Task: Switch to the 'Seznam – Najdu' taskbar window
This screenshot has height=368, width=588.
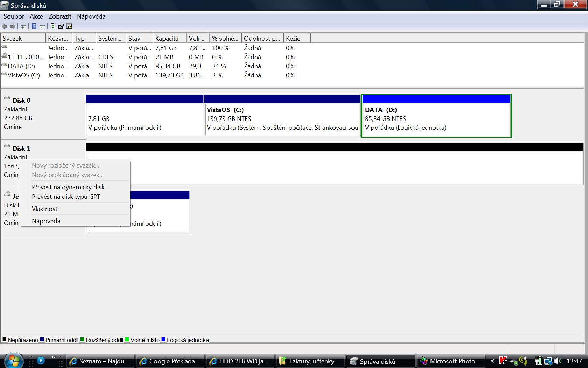Action: coord(101,361)
